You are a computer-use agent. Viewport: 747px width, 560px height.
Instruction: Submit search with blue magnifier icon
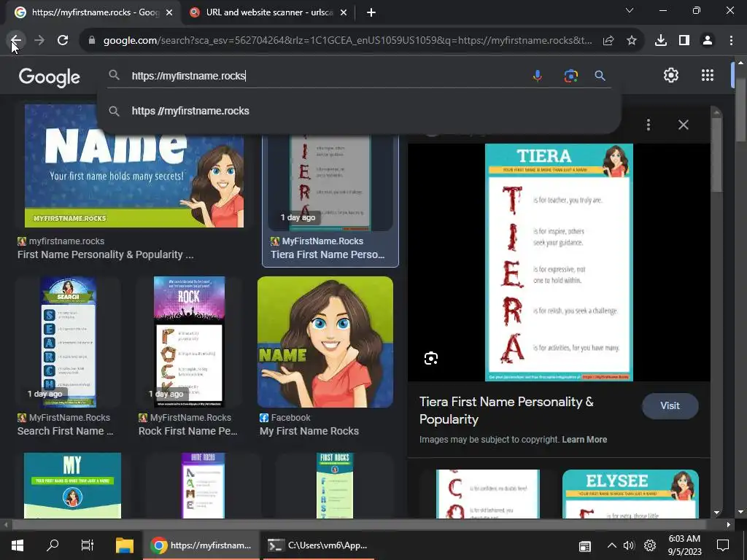[600, 76]
